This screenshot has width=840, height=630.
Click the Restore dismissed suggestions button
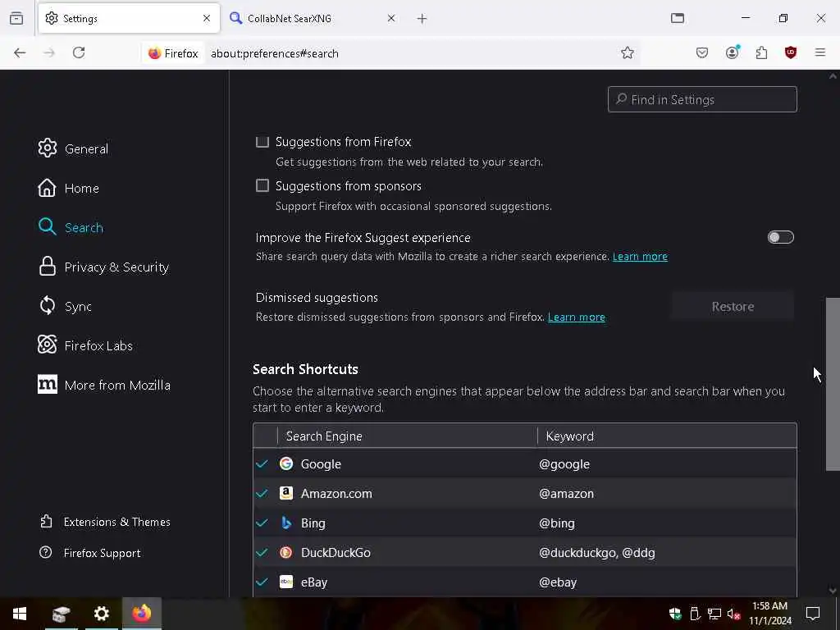point(733,307)
